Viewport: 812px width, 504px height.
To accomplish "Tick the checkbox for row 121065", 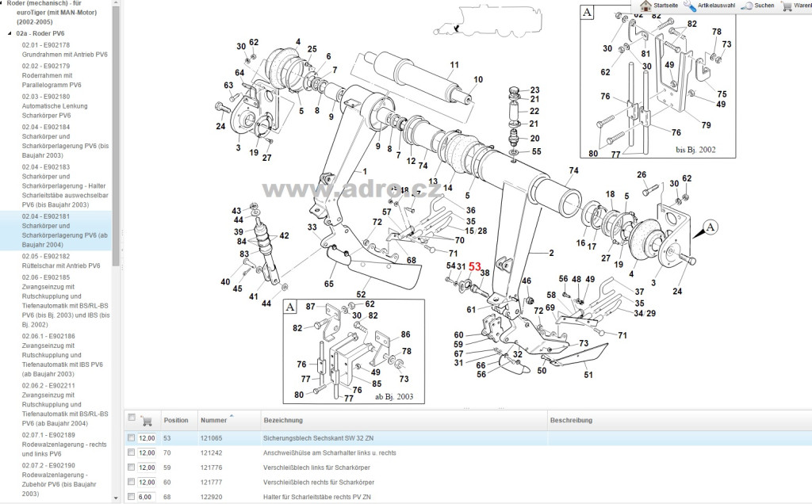I will (x=131, y=437).
